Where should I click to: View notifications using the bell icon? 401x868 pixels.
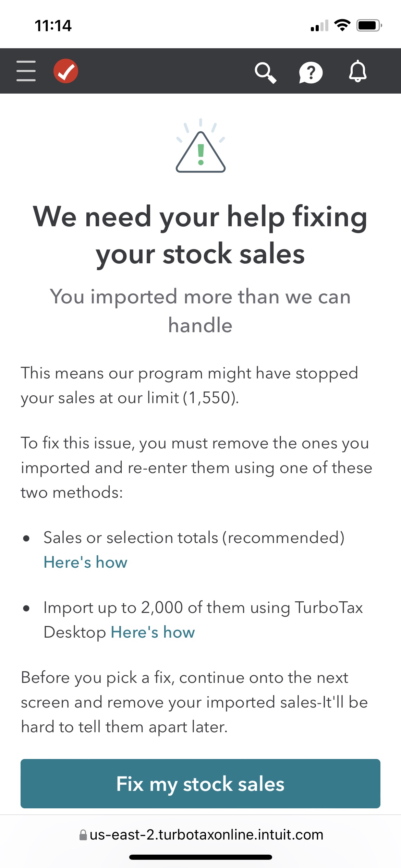click(357, 71)
